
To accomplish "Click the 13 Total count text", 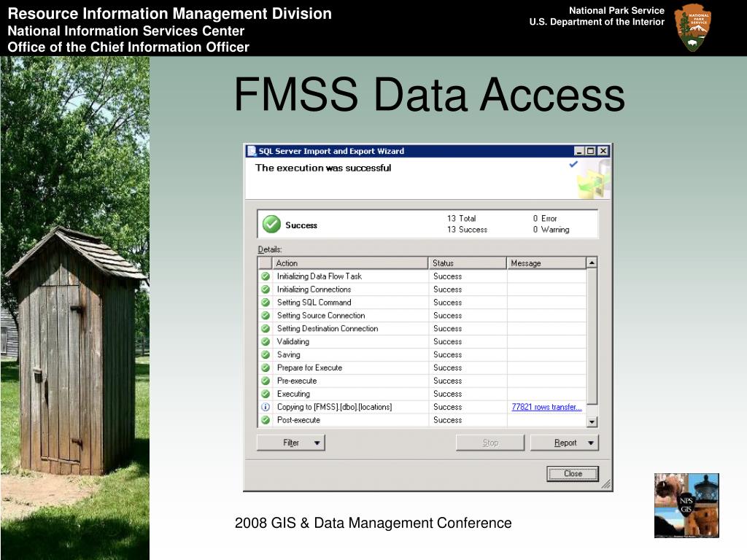I will [x=461, y=219].
